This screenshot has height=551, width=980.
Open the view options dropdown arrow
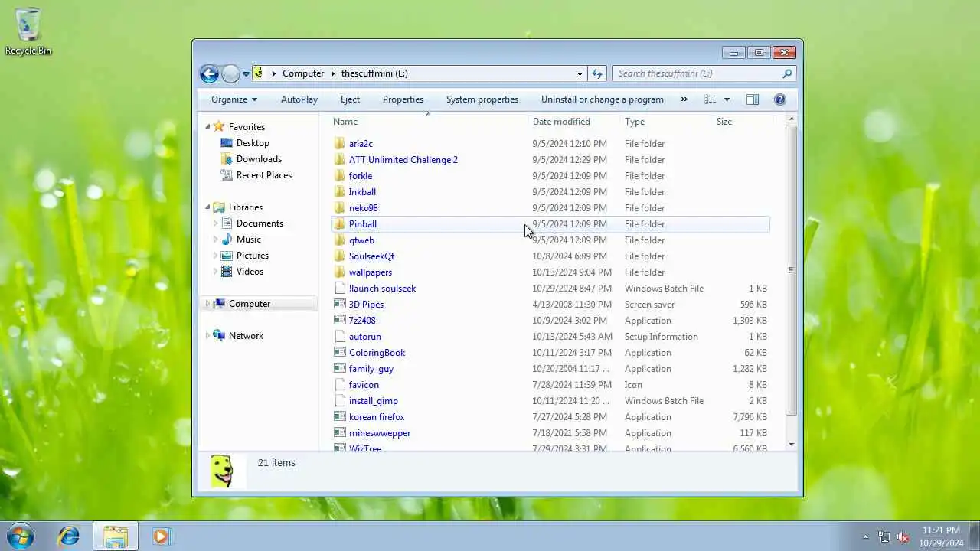point(727,99)
